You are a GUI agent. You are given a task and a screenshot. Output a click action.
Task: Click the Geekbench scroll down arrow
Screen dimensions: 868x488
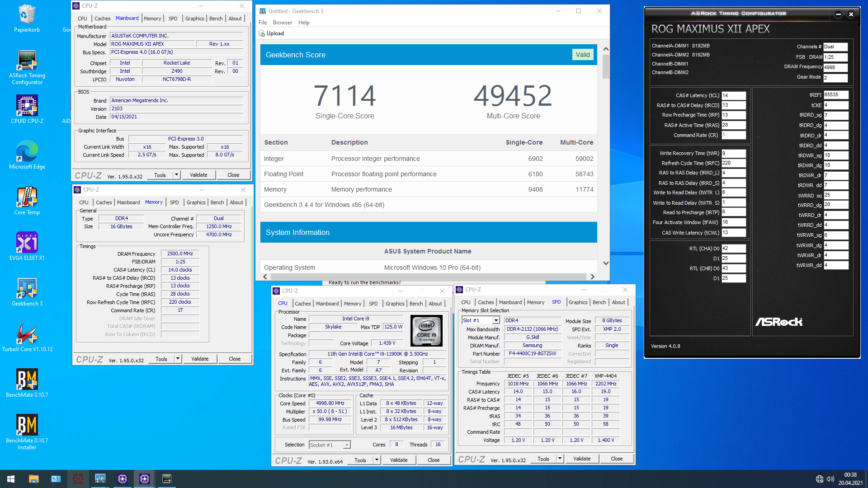[606, 263]
